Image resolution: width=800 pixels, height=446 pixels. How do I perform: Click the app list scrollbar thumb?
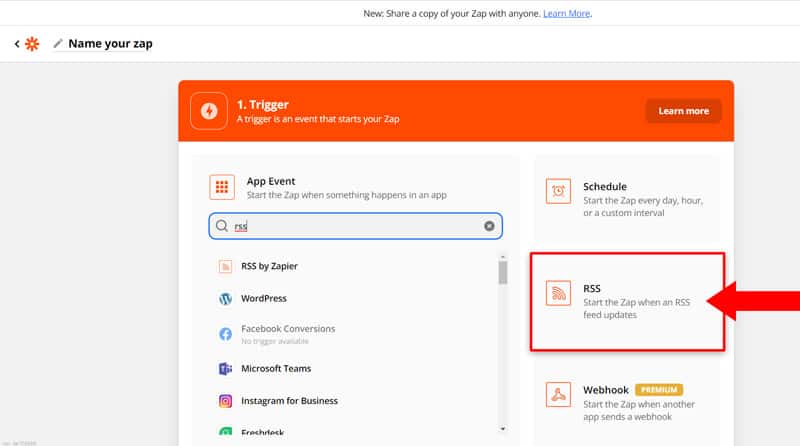click(503, 272)
